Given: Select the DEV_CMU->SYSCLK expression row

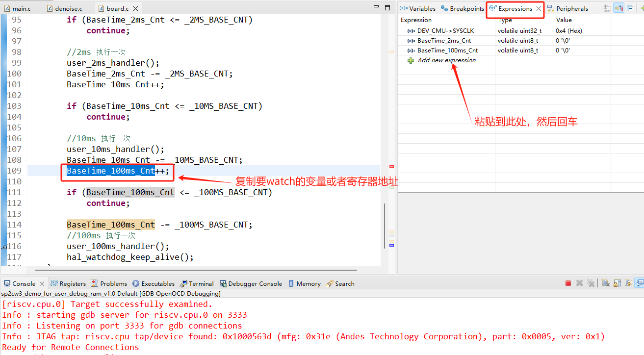Looking at the screenshot, I should coord(445,31).
